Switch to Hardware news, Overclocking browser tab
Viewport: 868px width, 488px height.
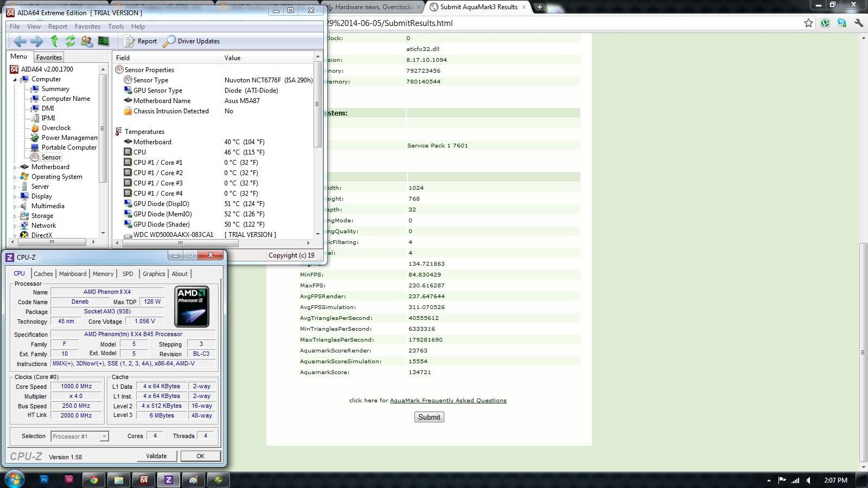click(x=374, y=7)
